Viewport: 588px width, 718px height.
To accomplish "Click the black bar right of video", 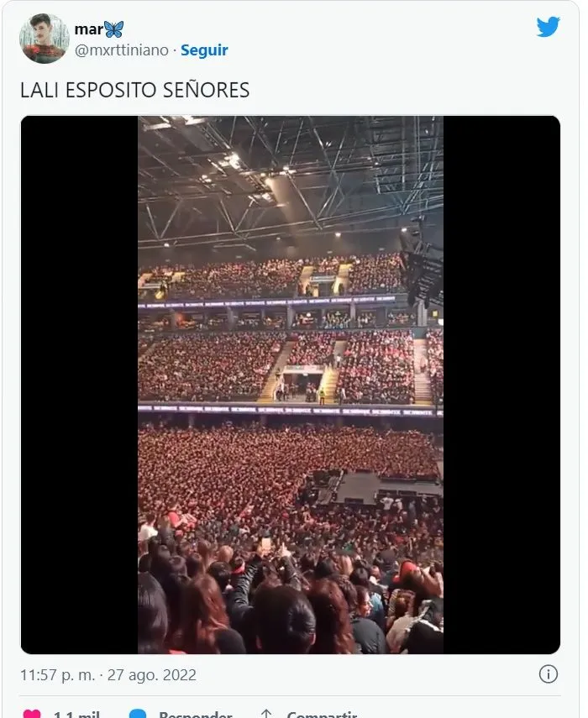I will click(x=501, y=385).
